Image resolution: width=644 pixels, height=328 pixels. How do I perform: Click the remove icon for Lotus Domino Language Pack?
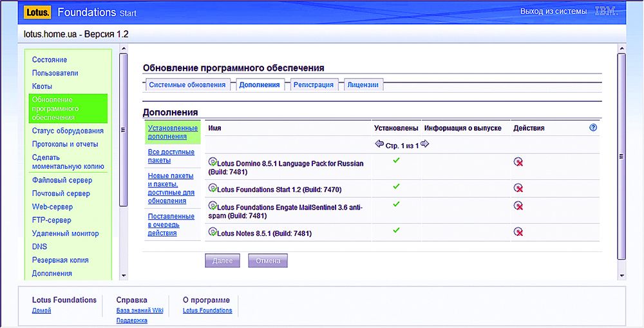pyautogui.click(x=518, y=162)
